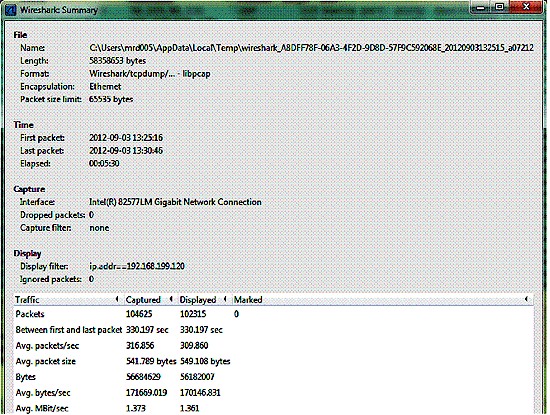Select the capture filter value none
Screen dimensions: 550x415
(x=99, y=228)
